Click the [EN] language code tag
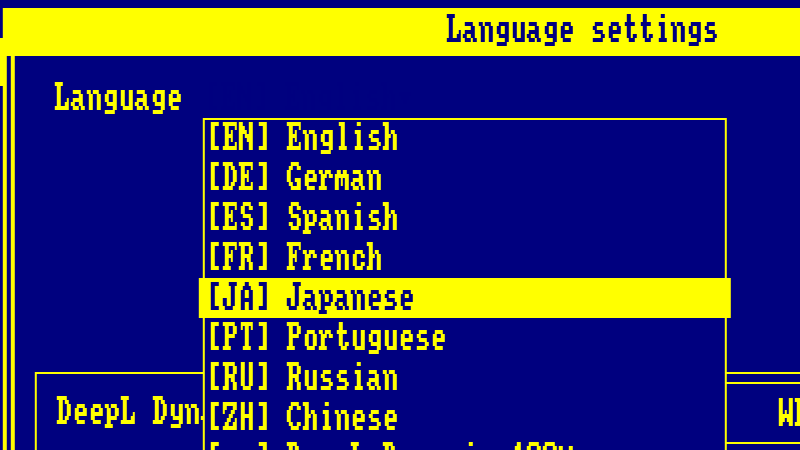 tap(239, 137)
